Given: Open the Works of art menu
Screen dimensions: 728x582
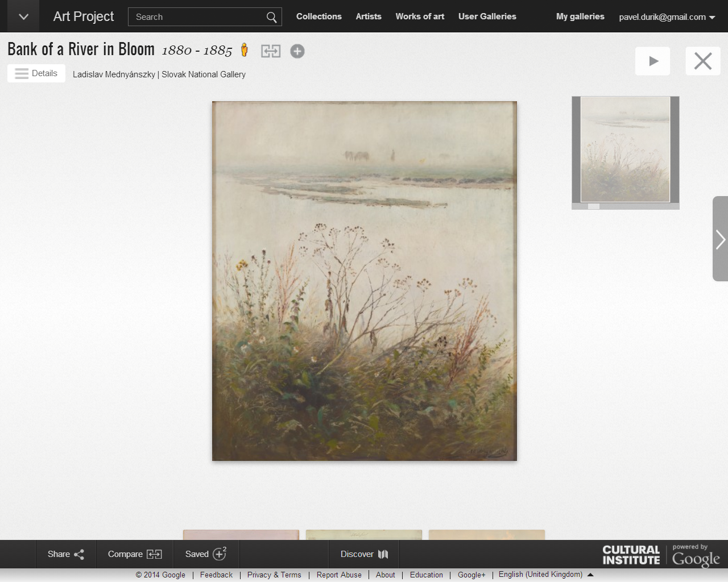Looking at the screenshot, I should point(420,16).
